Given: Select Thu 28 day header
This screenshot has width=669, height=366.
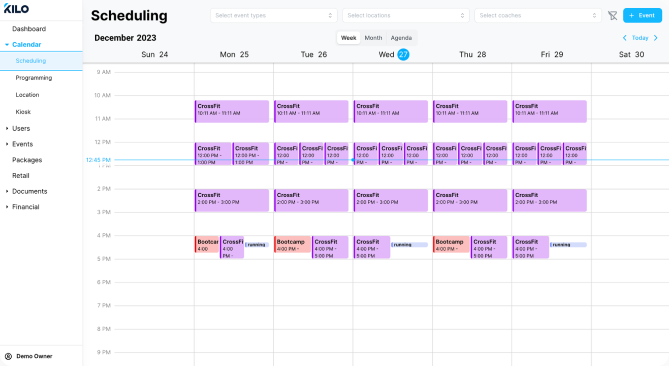Looking at the screenshot, I should 472,55.
